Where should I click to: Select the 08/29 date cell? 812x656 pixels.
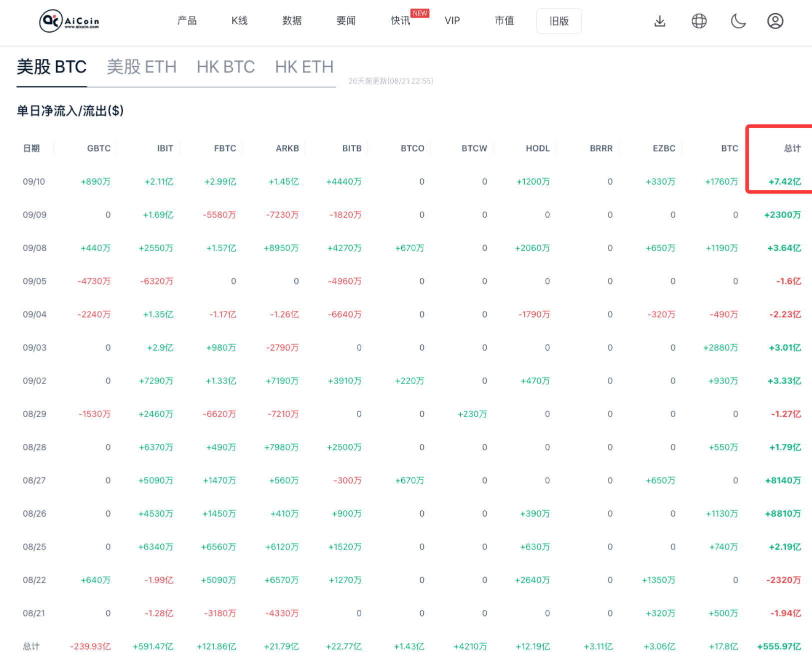coord(34,414)
